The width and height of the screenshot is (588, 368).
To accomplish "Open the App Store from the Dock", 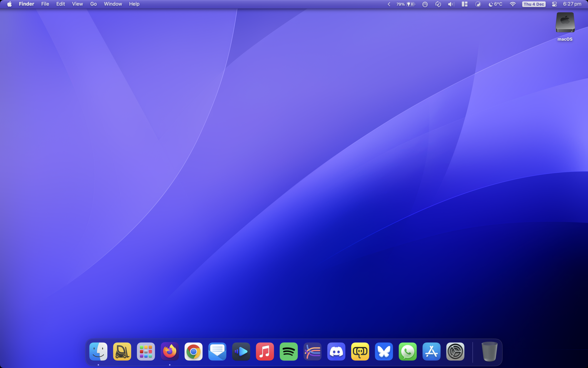I will pos(432,351).
